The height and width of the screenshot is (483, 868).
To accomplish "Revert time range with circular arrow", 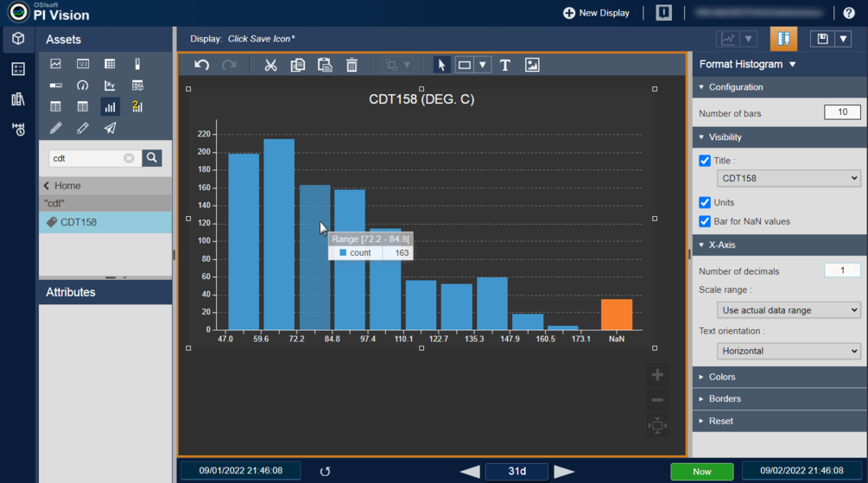I will 325,472.
